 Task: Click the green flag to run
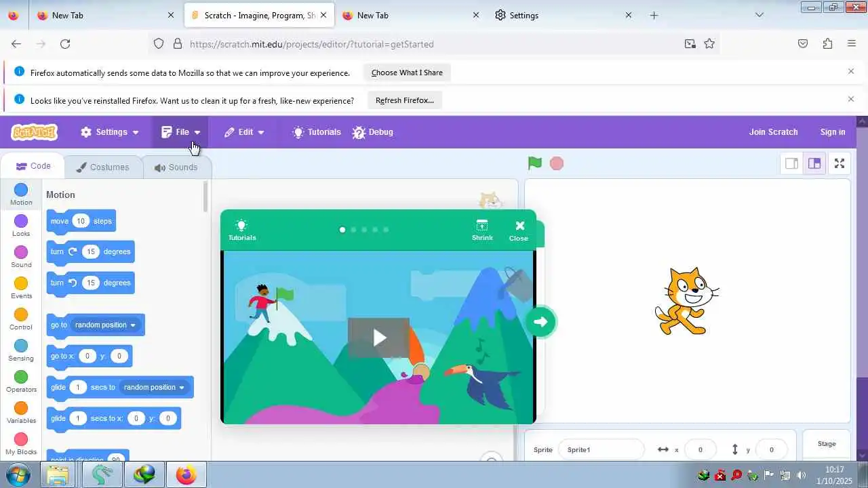tap(535, 163)
